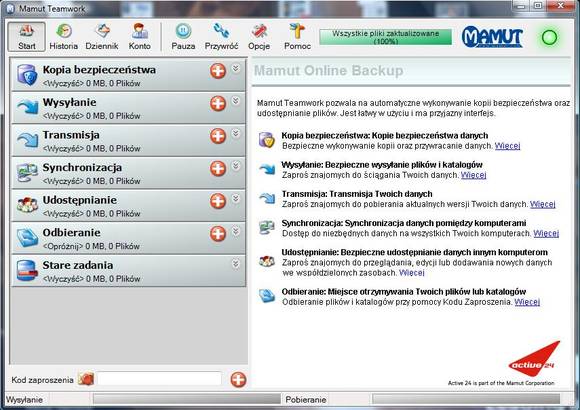
Task: Click the Wysyłanie arrow icon in left panel
Action: 27,107
